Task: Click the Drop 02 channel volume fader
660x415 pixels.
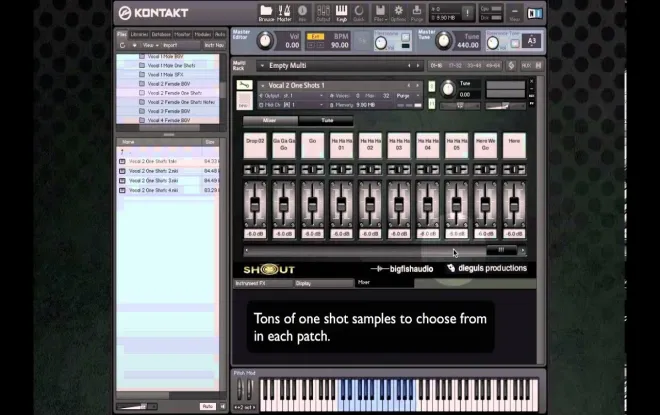Action: click(255, 205)
